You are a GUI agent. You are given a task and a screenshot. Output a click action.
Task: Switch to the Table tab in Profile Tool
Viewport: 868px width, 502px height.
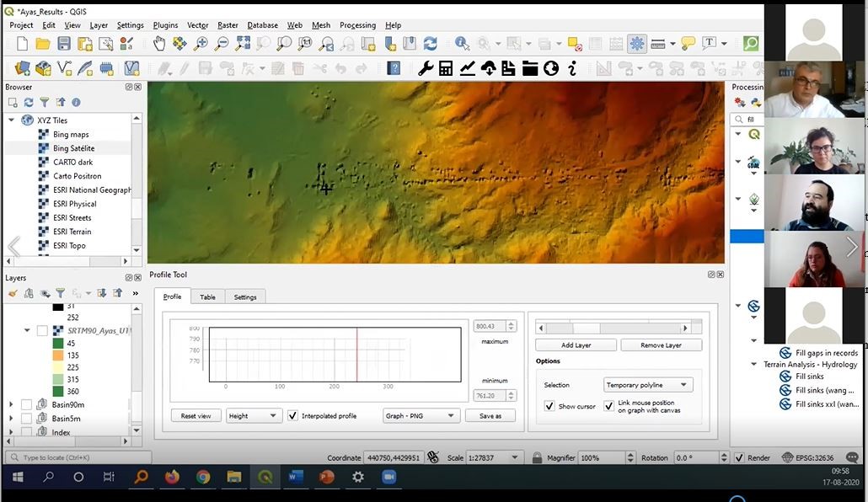pyautogui.click(x=207, y=297)
